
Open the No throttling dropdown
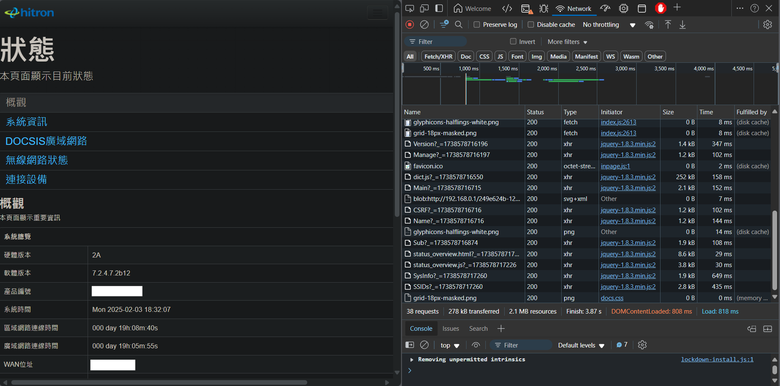click(x=609, y=24)
